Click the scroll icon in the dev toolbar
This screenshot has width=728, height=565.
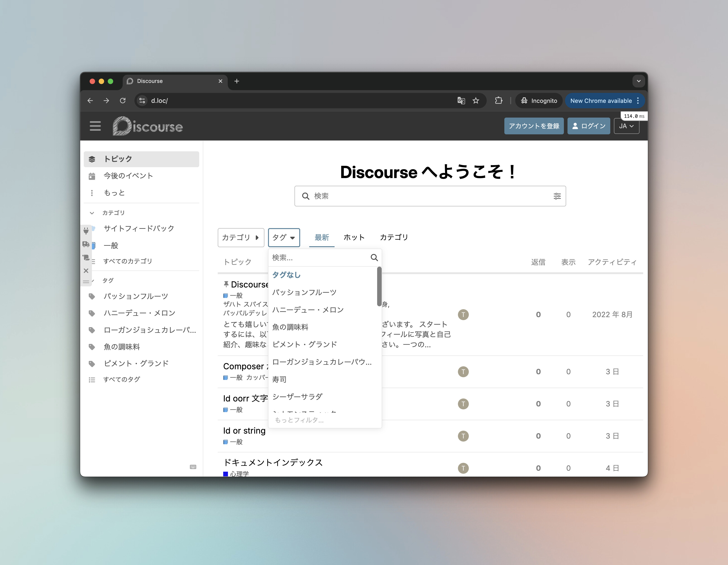coord(86,258)
